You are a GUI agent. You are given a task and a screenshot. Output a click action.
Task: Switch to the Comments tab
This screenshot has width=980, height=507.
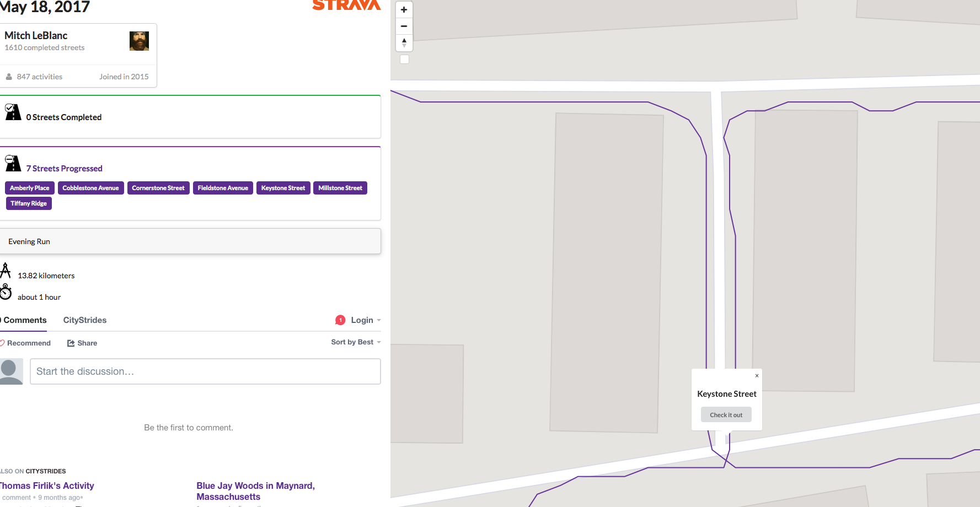pyautogui.click(x=23, y=320)
